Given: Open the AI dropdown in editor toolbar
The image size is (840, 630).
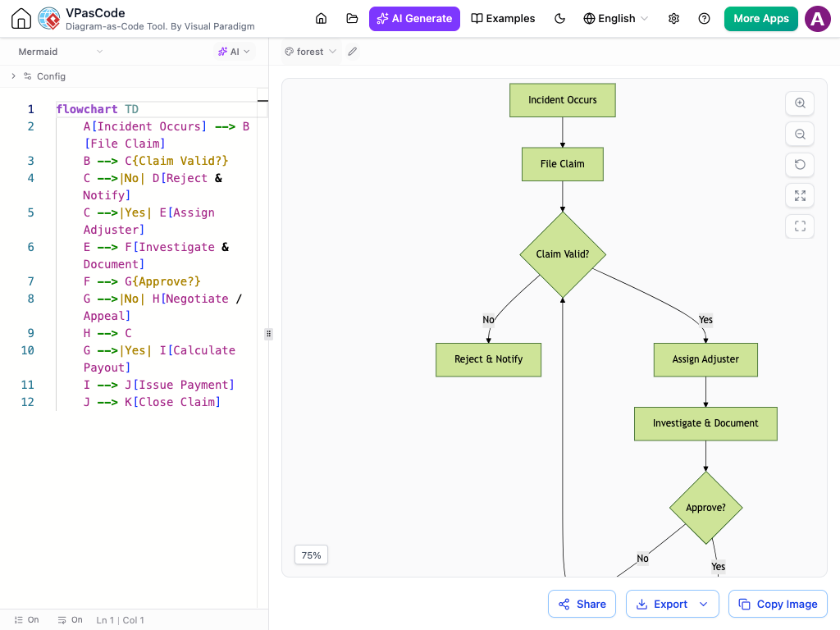Looking at the screenshot, I should [234, 52].
